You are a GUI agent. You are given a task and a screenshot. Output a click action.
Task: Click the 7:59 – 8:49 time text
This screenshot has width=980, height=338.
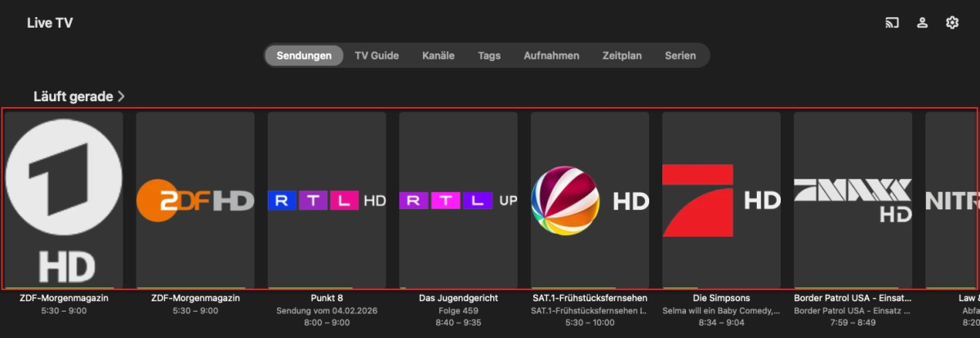tap(853, 322)
